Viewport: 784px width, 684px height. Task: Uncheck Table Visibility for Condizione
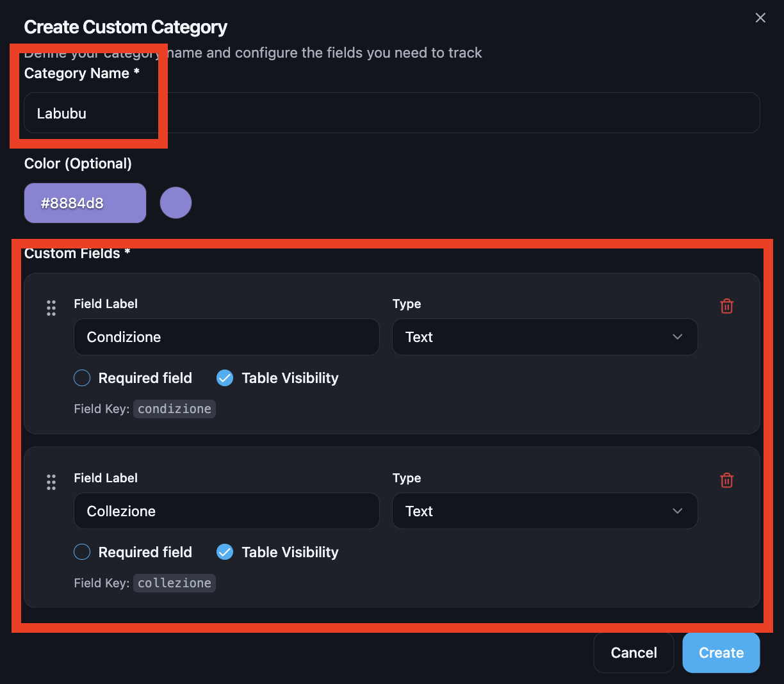[x=225, y=378]
